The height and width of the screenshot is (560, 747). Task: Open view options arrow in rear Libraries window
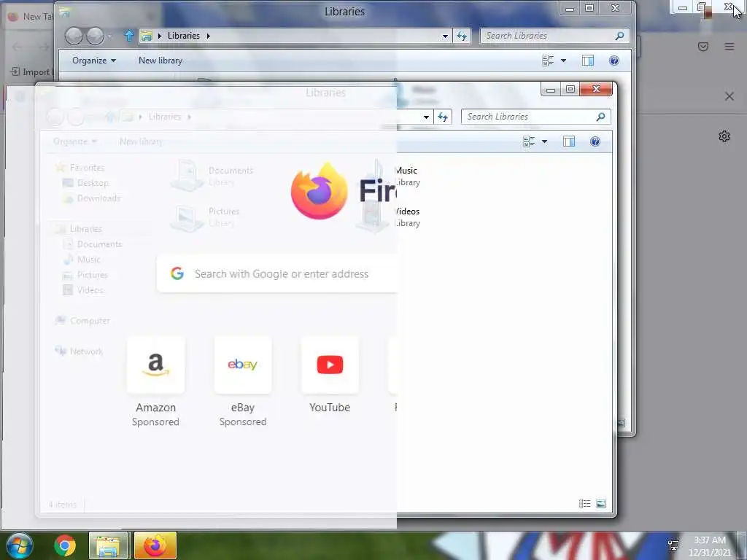(x=564, y=61)
